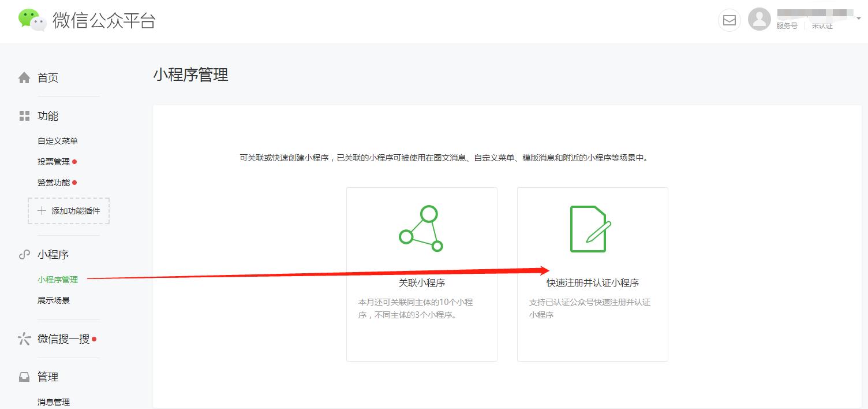Screen dimensions: 868x409
Task: Click the home house icon
Action: point(24,78)
